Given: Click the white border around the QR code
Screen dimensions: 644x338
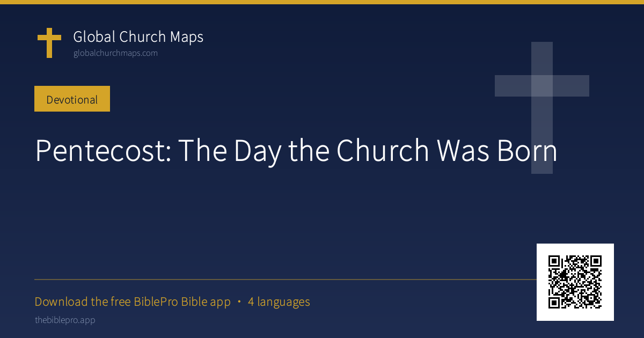Looking at the screenshot, I should [575, 248].
